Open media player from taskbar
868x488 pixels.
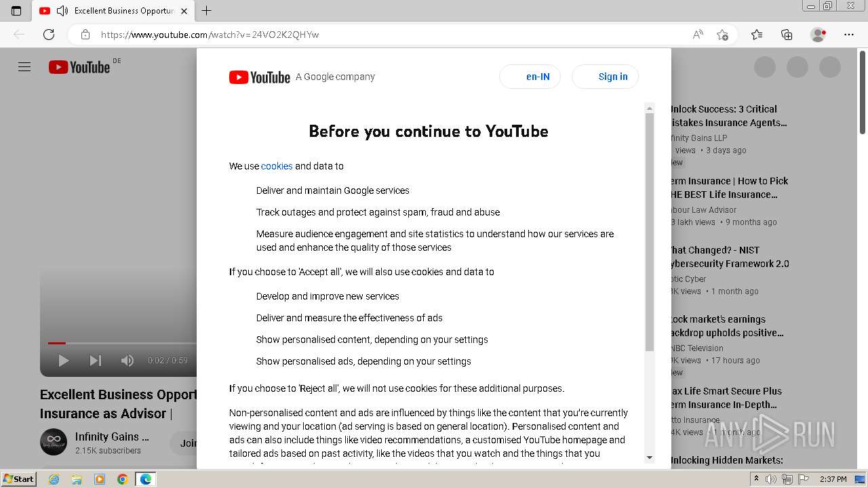(100, 479)
